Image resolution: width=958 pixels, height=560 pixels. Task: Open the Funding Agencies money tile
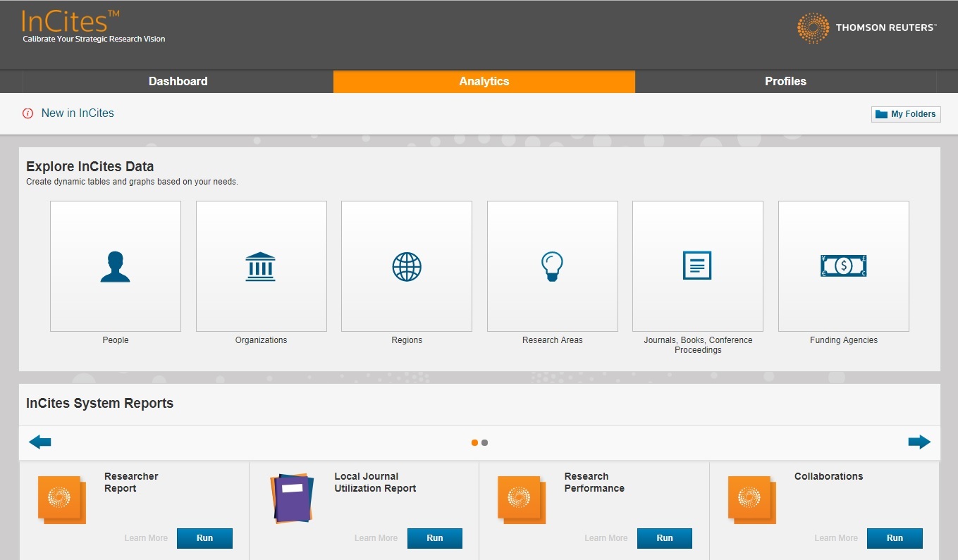tap(844, 266)
